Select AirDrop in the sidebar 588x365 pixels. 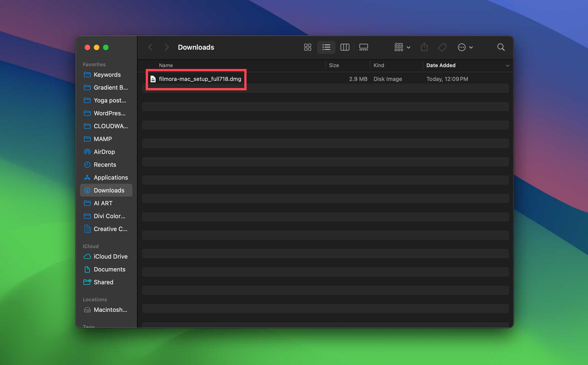tap(106, 152)
